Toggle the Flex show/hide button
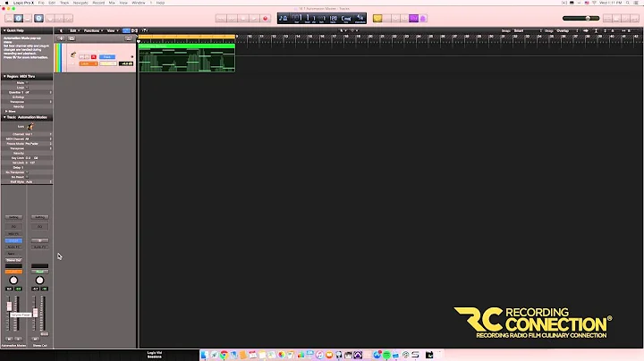This screenshot has width=644, height=361. (134, 30)
